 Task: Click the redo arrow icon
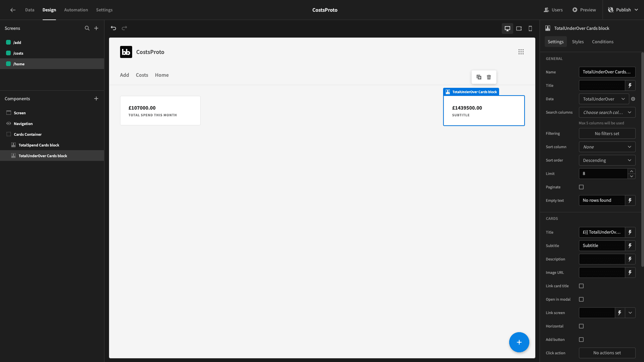coord(124,28)
